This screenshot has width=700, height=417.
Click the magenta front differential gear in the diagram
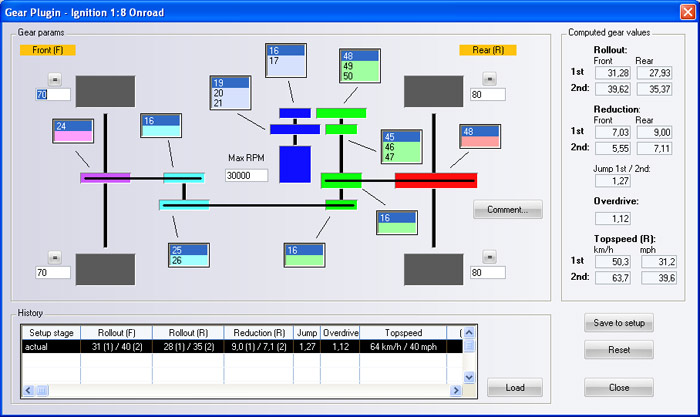105,178
